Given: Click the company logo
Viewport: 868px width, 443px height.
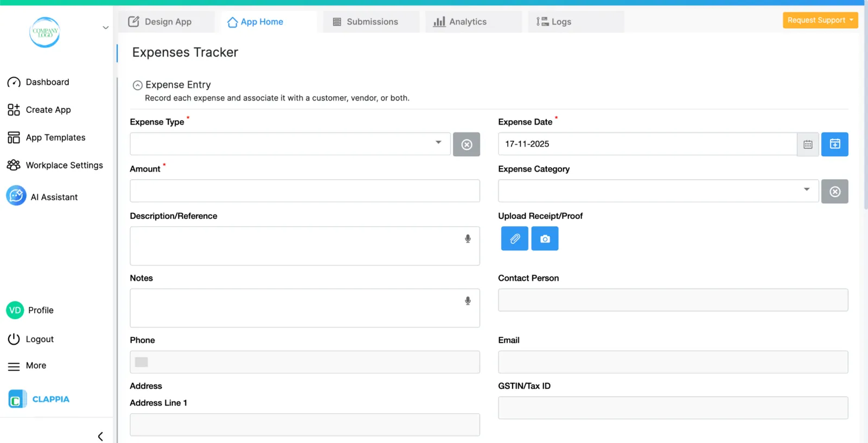Looking at the screenshot, I should [x=44, y=32].
